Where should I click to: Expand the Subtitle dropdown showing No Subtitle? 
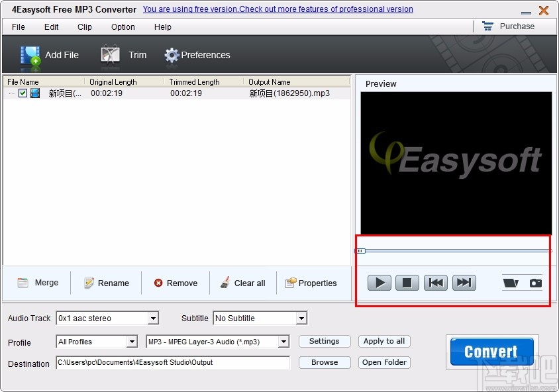click(301, 318)
